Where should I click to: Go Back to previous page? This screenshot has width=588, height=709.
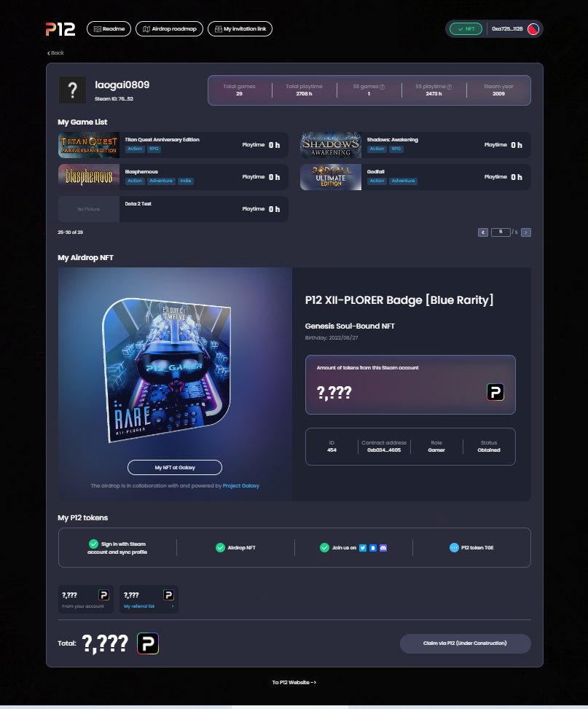[55, 53]
